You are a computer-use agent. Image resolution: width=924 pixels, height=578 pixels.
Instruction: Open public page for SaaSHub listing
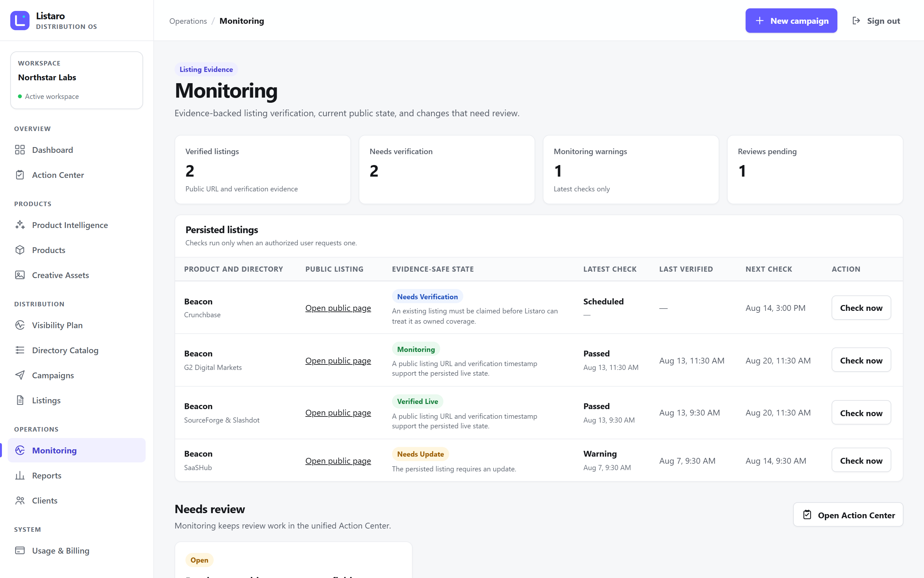pyautogui.click(x=338, y=461)
